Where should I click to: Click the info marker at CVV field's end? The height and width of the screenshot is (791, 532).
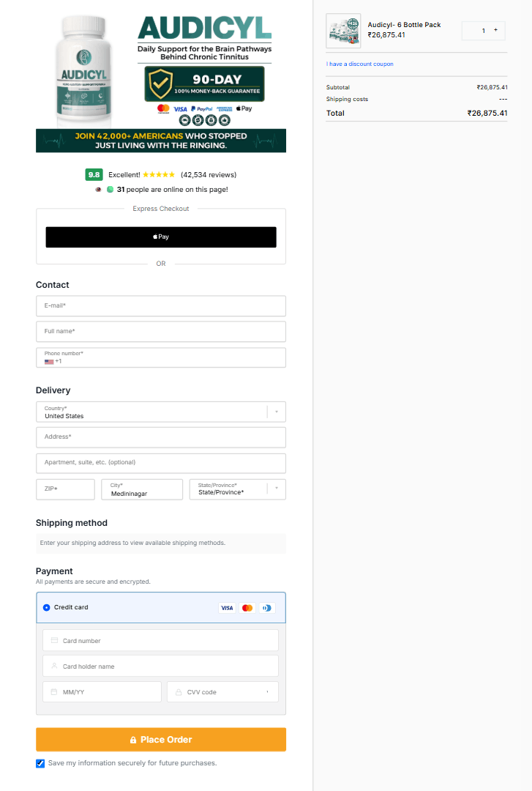[x=267, y=691]
